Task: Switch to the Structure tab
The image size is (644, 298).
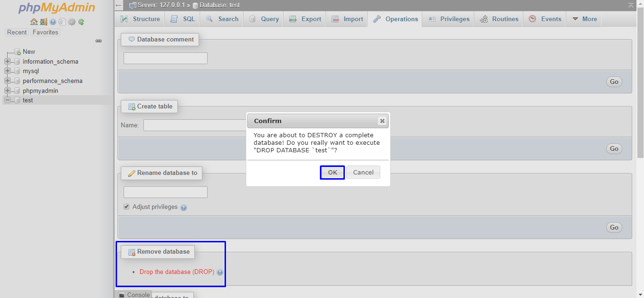Action: (140, 19)
